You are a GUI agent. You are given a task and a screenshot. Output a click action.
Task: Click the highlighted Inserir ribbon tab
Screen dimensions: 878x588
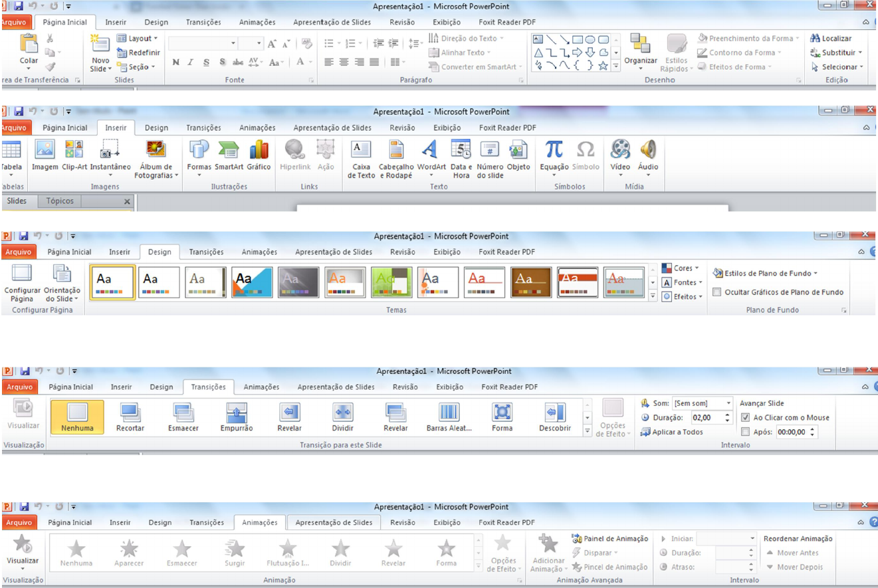coord(116,128)
